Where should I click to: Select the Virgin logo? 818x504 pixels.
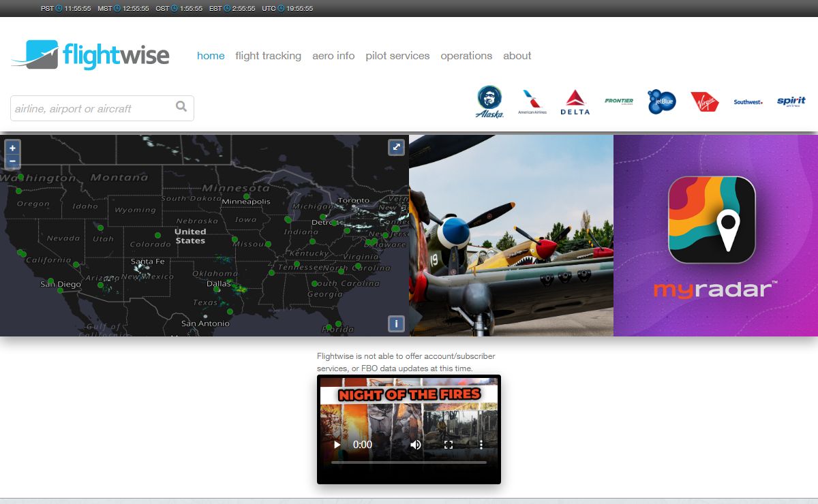[704, 101]
